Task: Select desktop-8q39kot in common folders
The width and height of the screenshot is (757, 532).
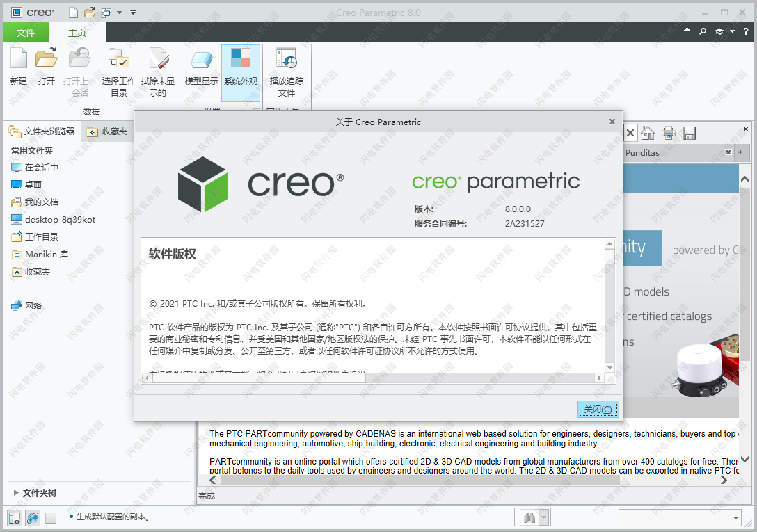Action: pyautogui.click(x=53, y=220)
